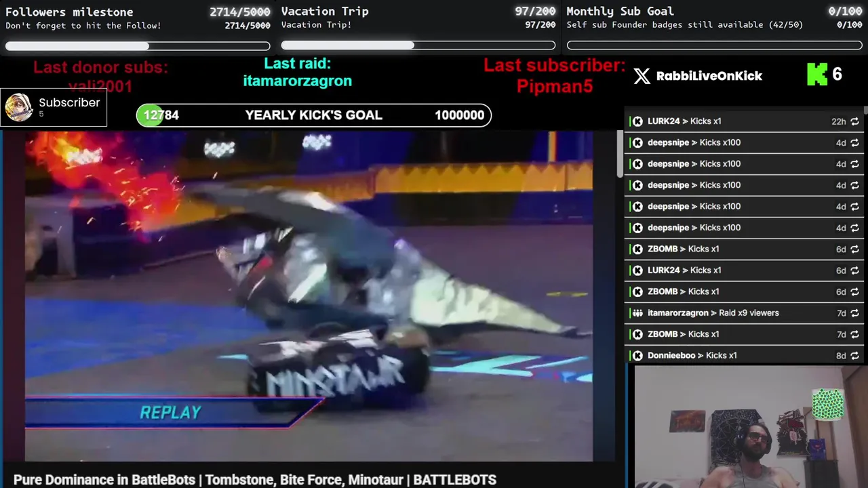Click the 'Last subscriber:' label
The width and height of the screenshot is (868, 488).
tap(554, 66)
